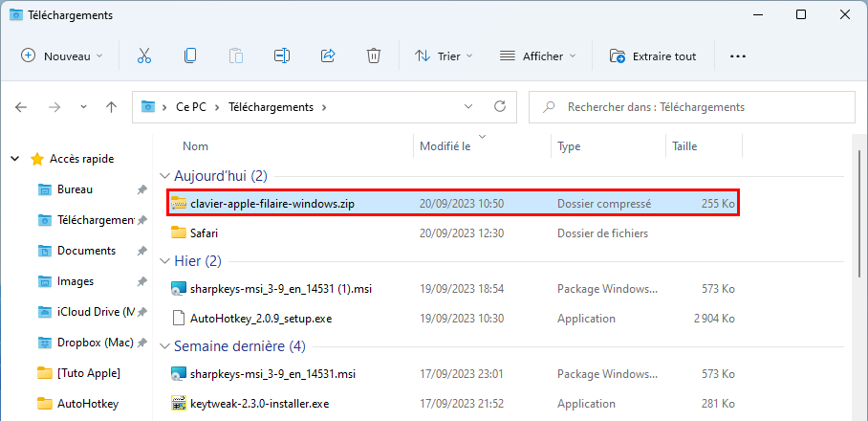Click the Delete trash icon
Screen dimensions: 868x421
tap(374, 55)
